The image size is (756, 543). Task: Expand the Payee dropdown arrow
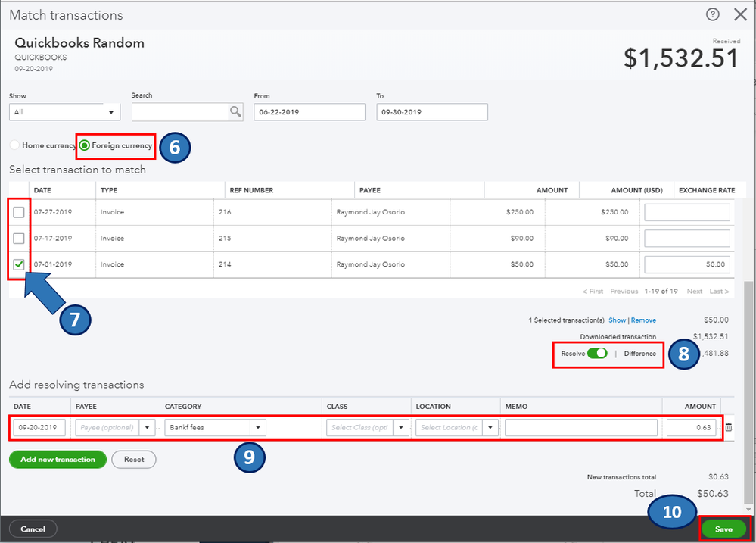(147, 427)
